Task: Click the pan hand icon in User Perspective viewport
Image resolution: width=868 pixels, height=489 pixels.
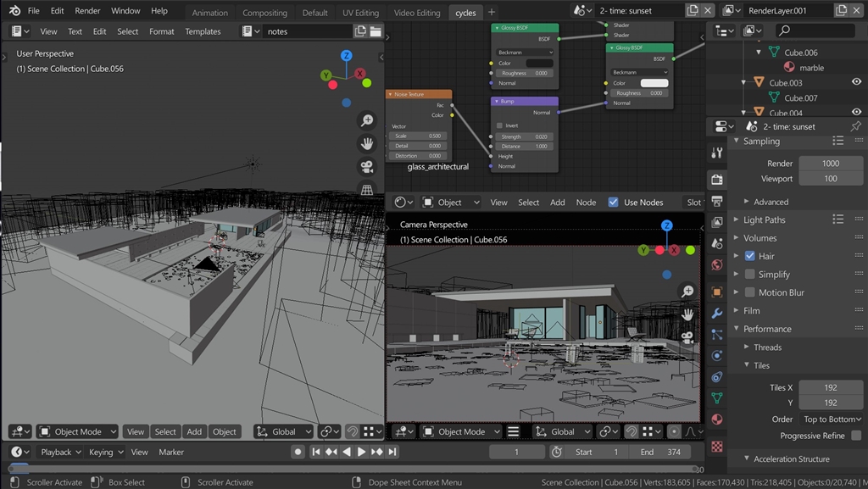Action: (366, 143)
